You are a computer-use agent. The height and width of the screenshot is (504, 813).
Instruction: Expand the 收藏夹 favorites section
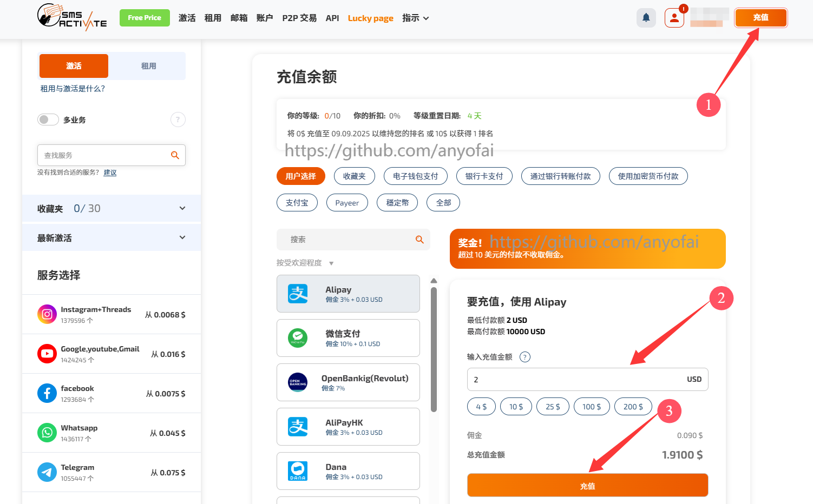[112, 208]
